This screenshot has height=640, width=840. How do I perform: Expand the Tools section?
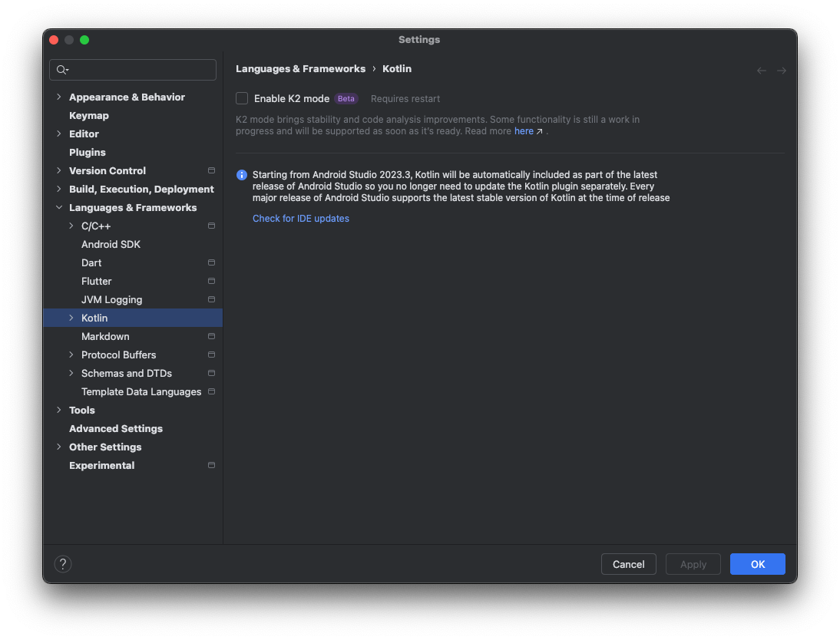pyautogui.click(x=59, y=410)
